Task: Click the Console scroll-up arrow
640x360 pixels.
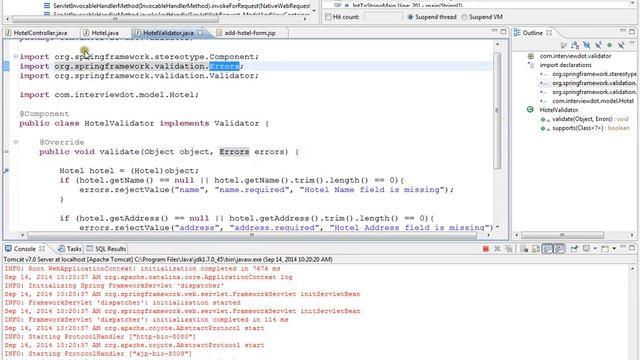Action: 632,268
